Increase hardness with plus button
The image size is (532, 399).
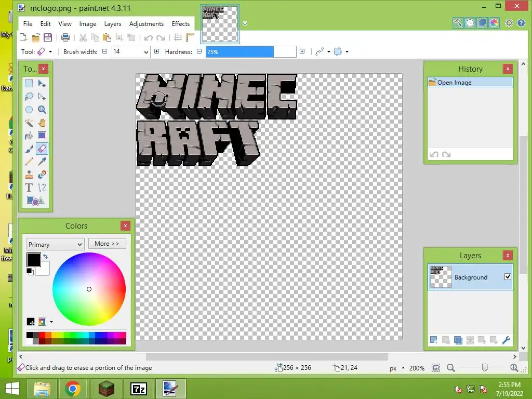302,51
